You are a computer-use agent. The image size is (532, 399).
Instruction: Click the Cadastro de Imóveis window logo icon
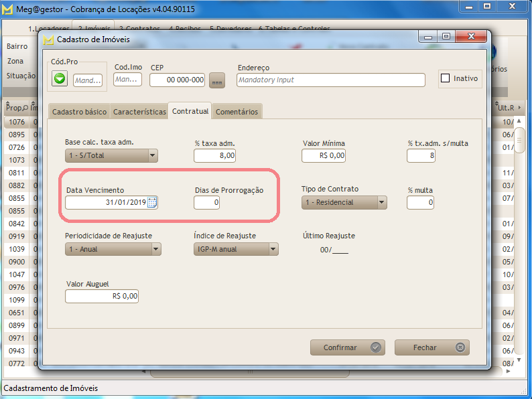tap(48, 39)
